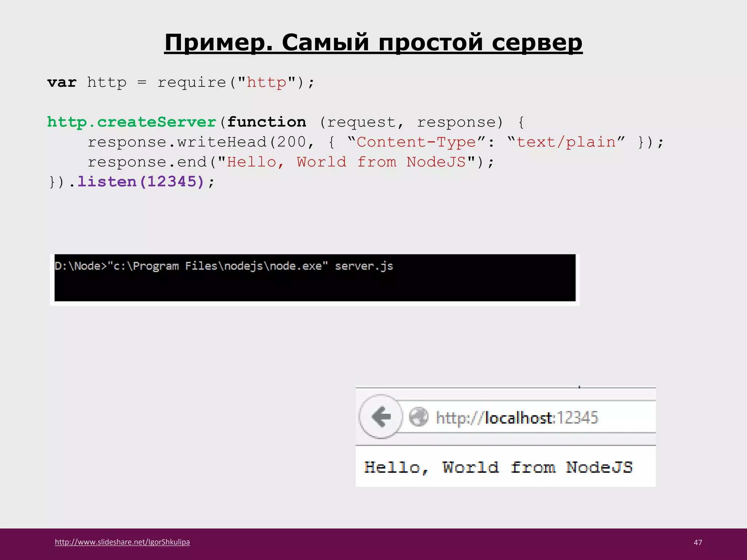This screenshot has height=560, width=747.
Task: Click the 'Hello, World from NodeJS' page text
Action: [x=498, y=467]
